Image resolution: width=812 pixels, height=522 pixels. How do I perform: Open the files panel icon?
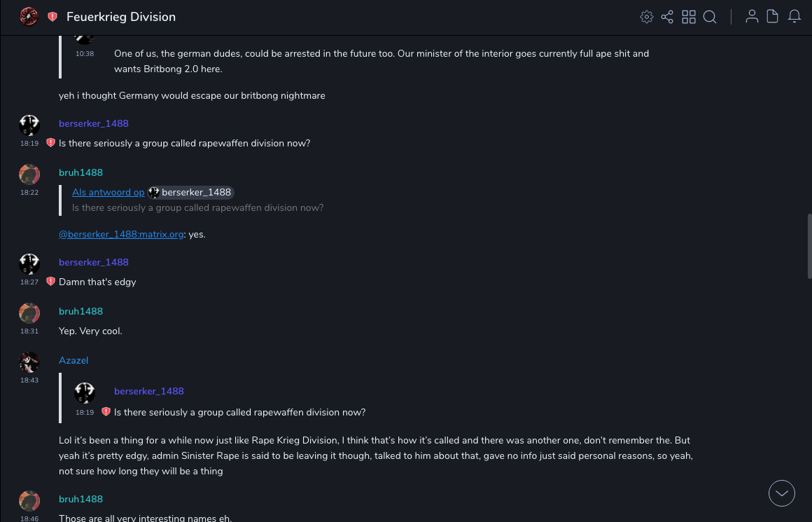click(773, 17)
